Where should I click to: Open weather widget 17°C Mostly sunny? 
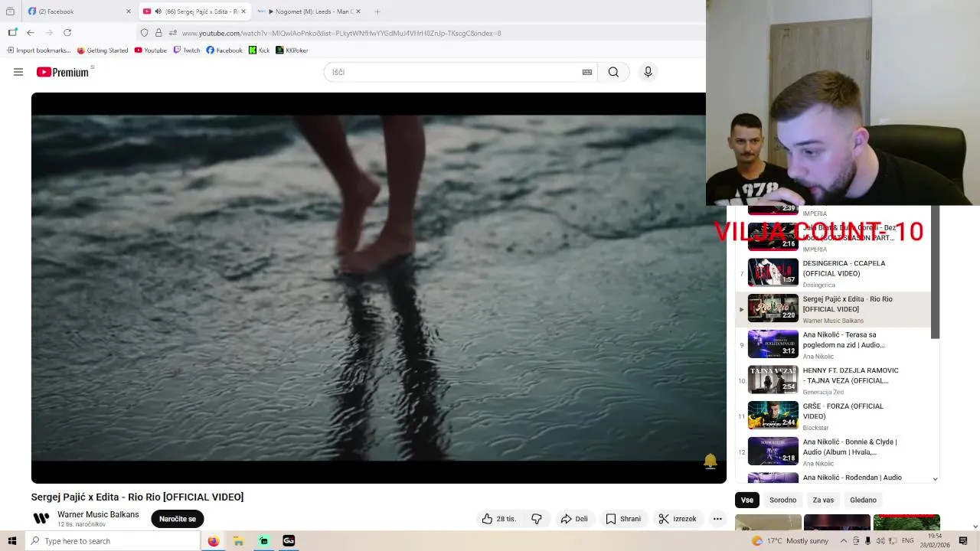pos(790,541)
